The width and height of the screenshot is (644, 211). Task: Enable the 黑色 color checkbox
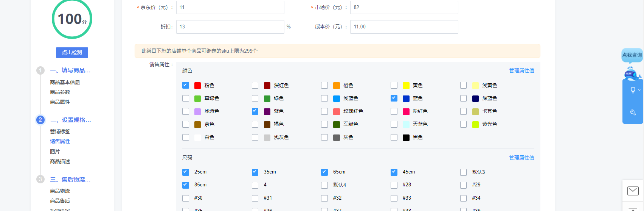394,137
